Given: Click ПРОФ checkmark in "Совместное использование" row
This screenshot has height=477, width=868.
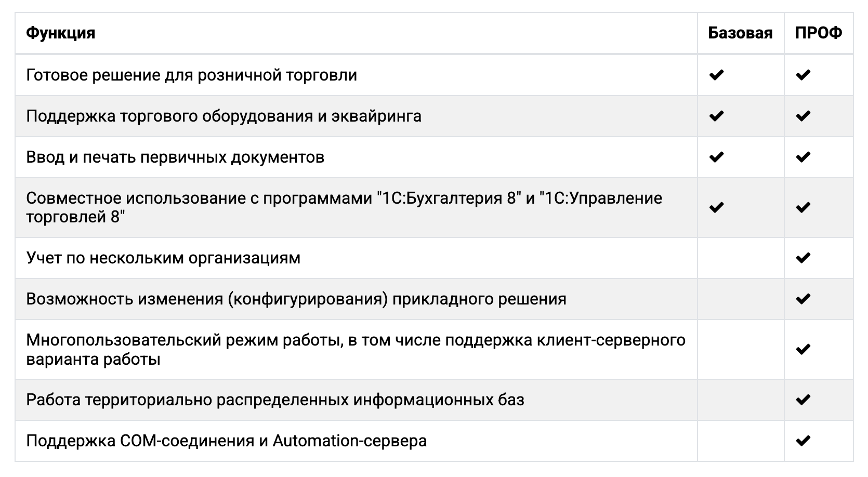Looking at the screenshot, I should point(803,208).
